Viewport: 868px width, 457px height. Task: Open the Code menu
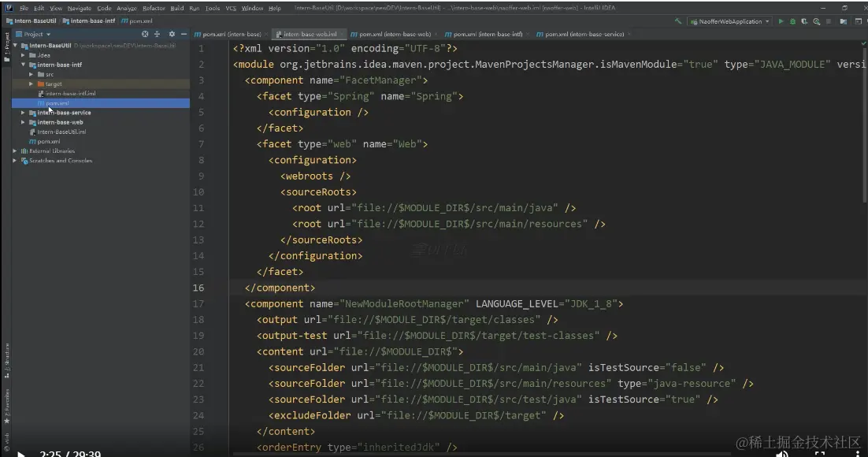104,9
